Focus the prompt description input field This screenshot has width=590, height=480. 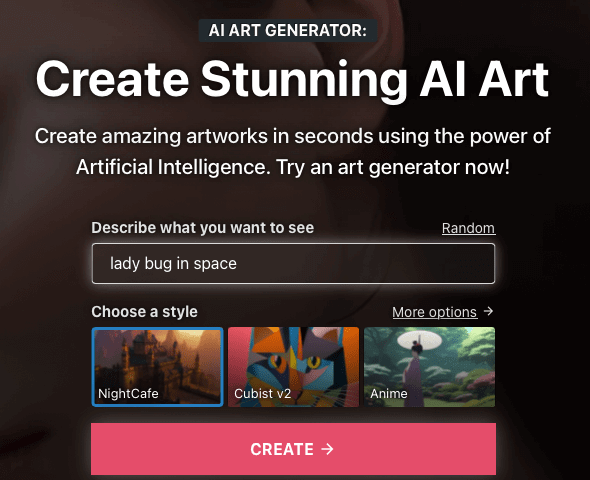tap(293, 263)
